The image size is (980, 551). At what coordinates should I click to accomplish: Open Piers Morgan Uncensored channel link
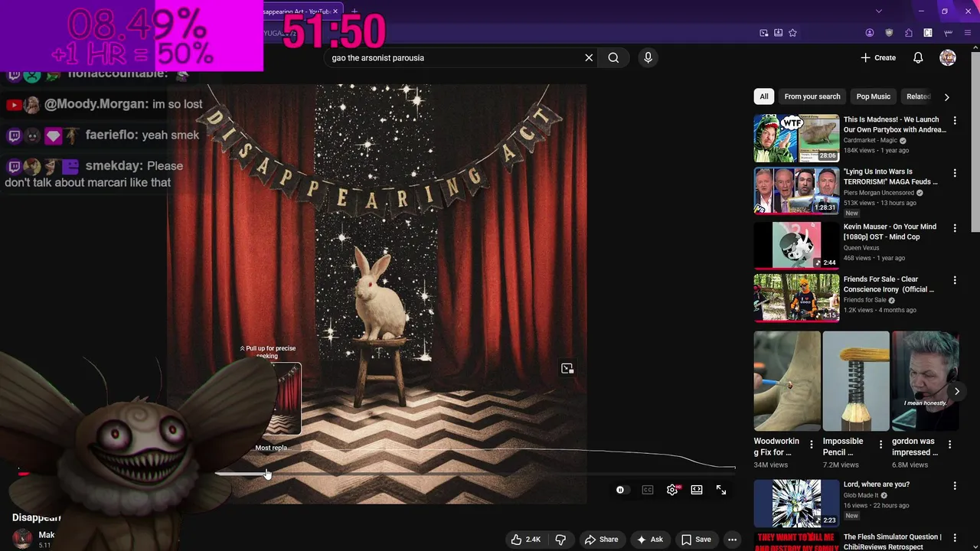[879, 193]
